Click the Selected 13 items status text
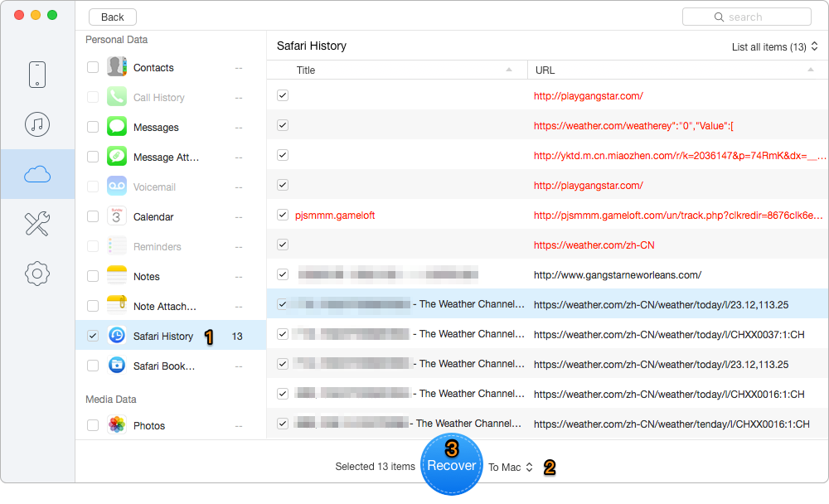 click(375, 466)
